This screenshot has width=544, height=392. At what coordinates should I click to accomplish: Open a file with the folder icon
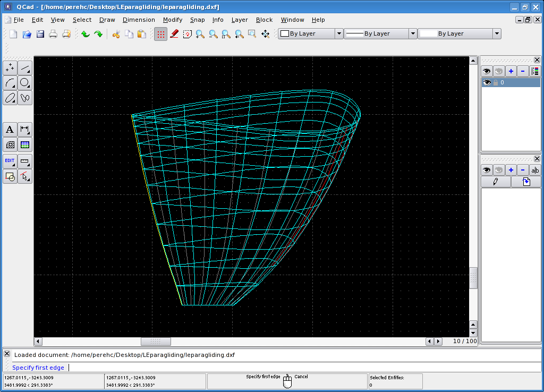pyautogui.click(x=27, y=34)
